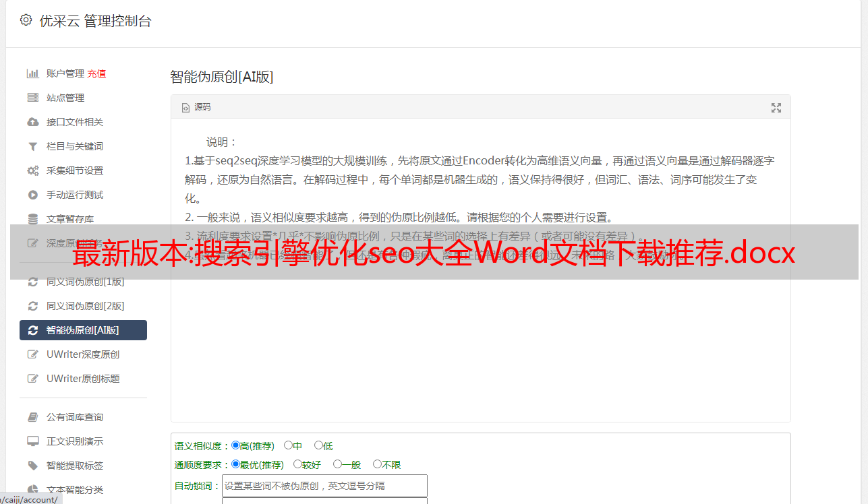The width and height of the screenshot is (868, 504).
Task: Click the edit icon beside UWriter深度原创
Action: click(x=32, y=354)
